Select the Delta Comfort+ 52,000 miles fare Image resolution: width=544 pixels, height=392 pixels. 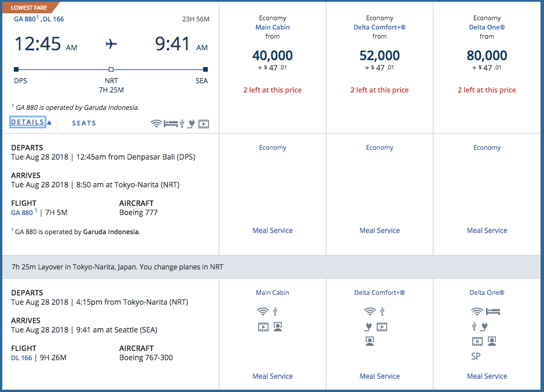click(380, 56)
